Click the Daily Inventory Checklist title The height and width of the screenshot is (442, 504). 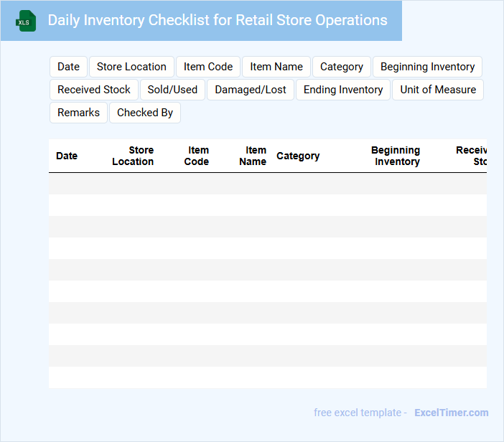pyautogui.click(x=218, y=20)
